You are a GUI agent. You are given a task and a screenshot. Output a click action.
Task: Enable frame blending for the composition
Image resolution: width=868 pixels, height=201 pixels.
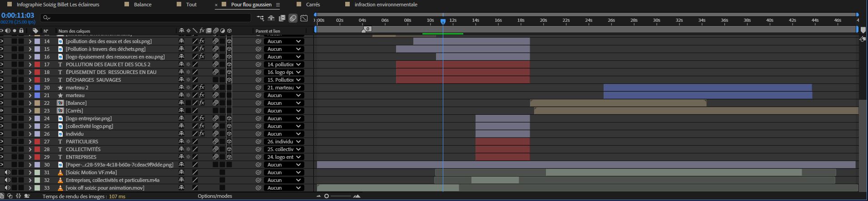[282, 18]
